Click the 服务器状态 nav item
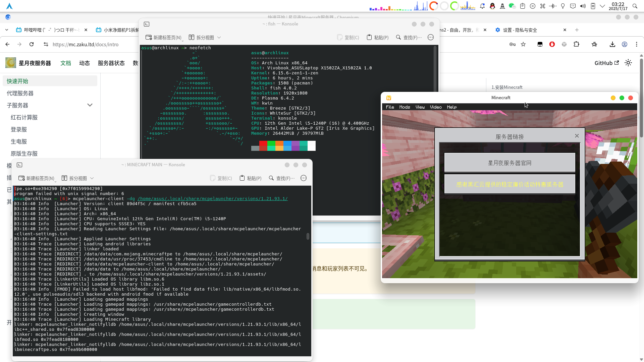Image resolution: width=644 pixels, height=362 pixels. [x=111, y=63]
